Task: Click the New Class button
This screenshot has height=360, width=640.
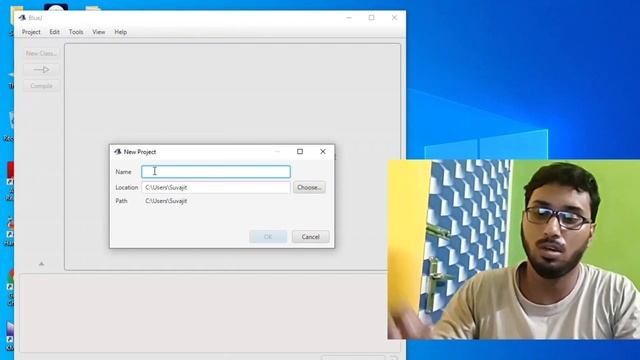Action: coord(41,53)
